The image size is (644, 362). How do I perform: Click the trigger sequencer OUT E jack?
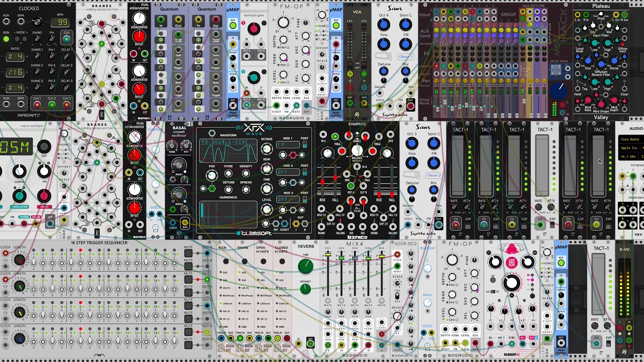tap(207, 305)
